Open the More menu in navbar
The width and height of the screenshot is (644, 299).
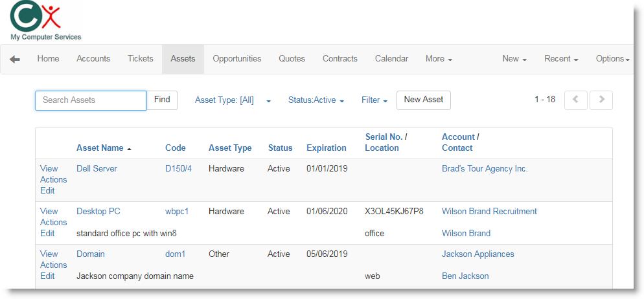tap(438, 59)
